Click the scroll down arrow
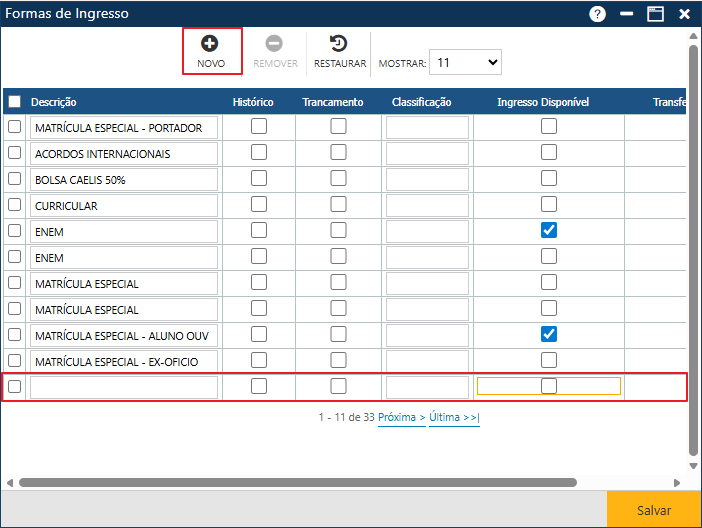The height and width of the screenshot is (528, 702). pos(693,466)
